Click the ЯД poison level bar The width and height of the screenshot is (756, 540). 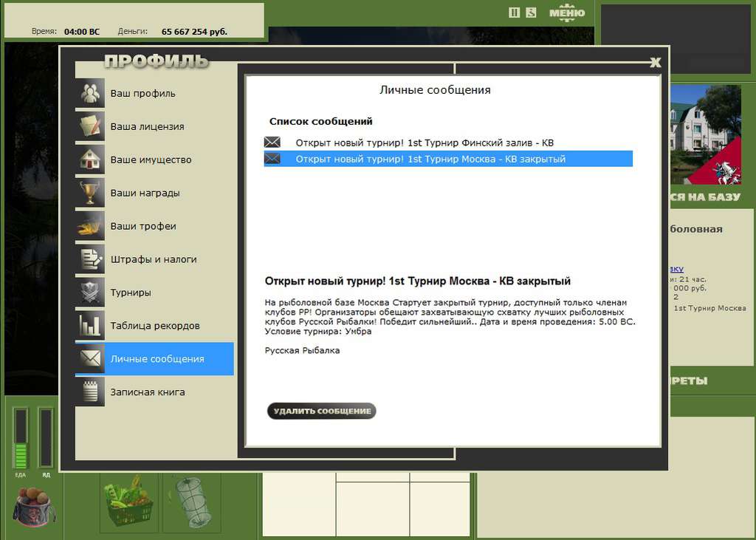click(x=46, y=438)
